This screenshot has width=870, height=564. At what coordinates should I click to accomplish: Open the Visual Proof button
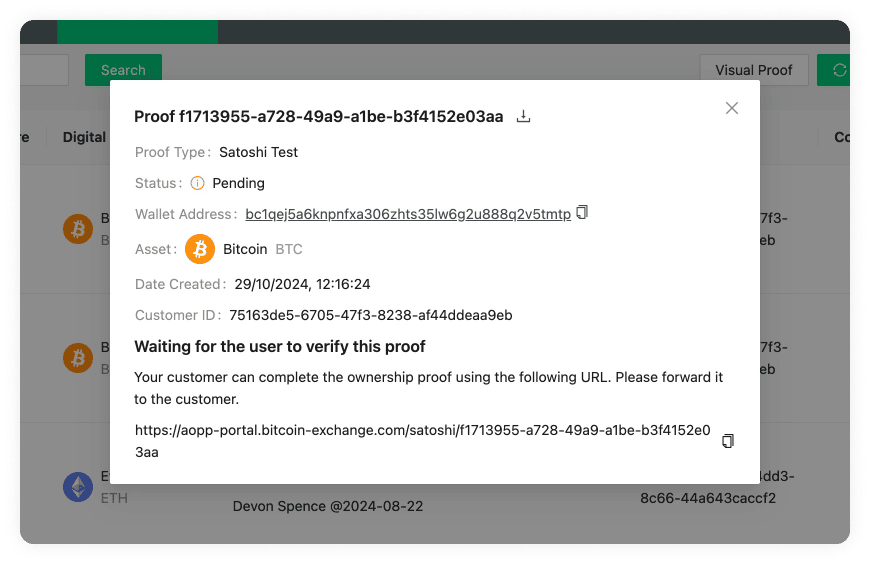753,70
